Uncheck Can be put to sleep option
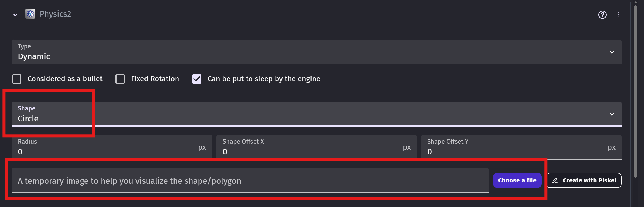Screen dimensions: 644x207 (197, 79)
